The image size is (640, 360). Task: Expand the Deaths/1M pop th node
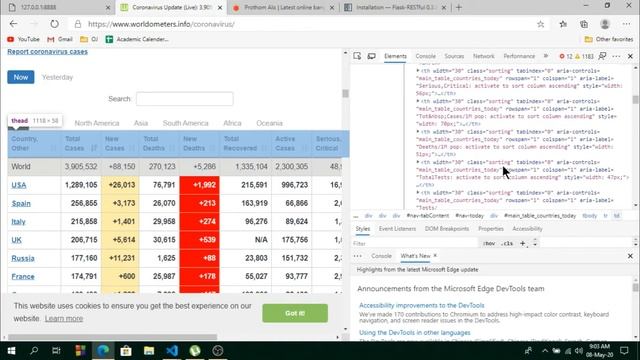coord(418,131)
